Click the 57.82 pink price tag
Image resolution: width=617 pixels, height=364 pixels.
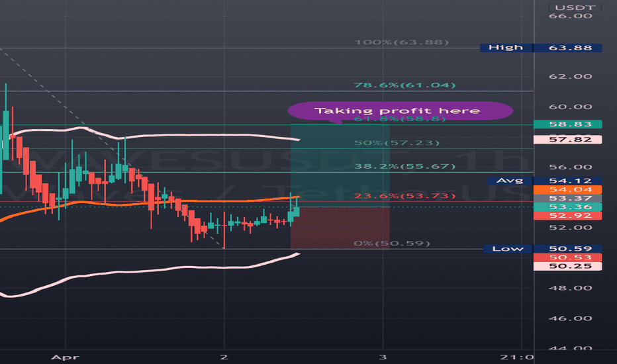tap(568, 139)
